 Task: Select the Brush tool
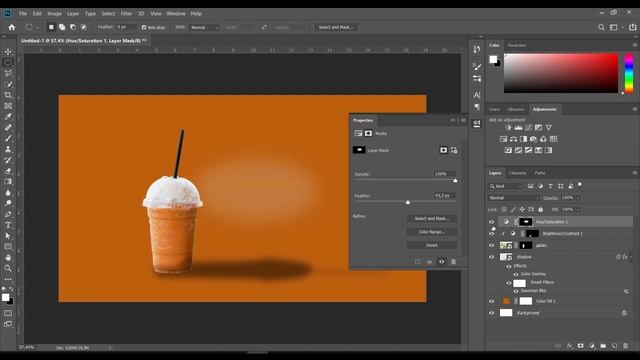click(x=8, y=138)
